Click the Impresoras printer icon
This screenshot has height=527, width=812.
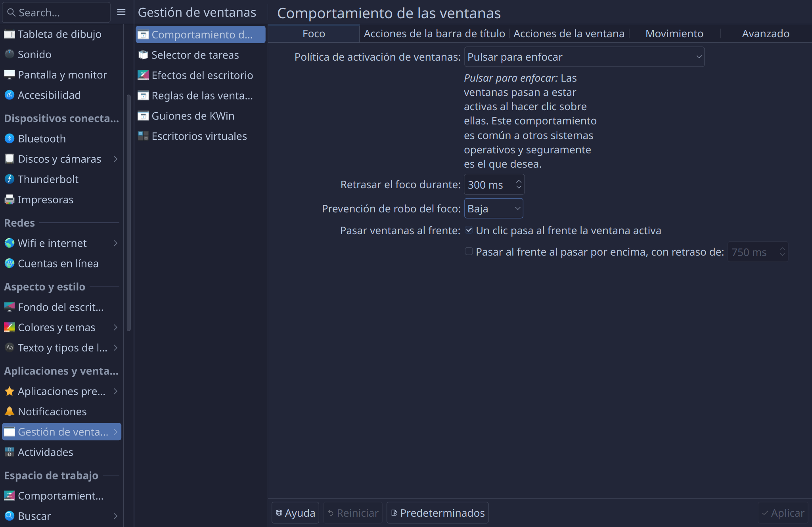10,199
